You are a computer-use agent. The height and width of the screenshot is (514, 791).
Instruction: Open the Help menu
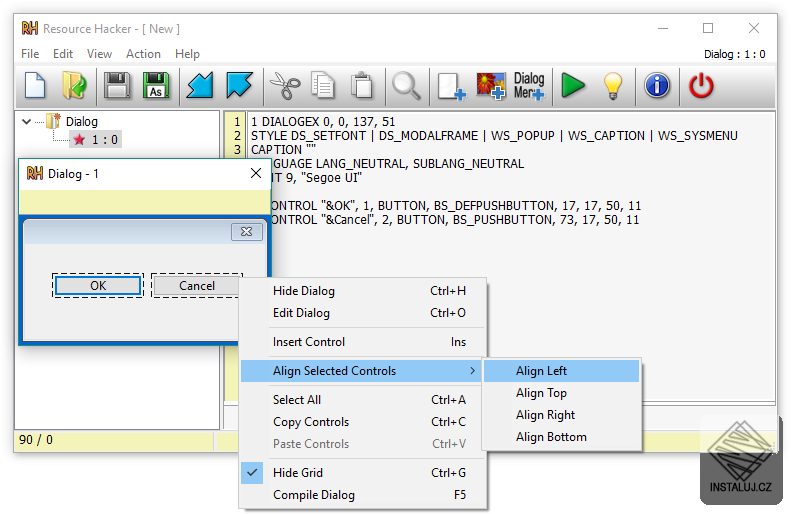(187, 54)
